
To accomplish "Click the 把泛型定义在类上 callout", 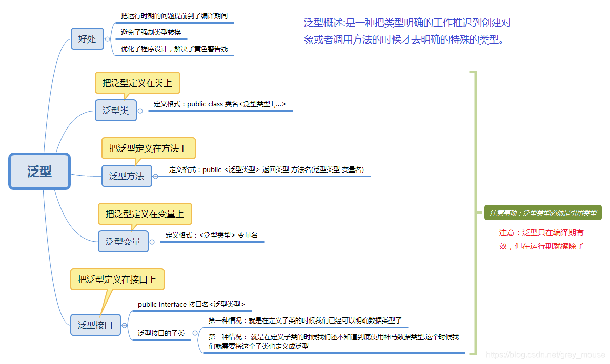I will coord(137,83).
